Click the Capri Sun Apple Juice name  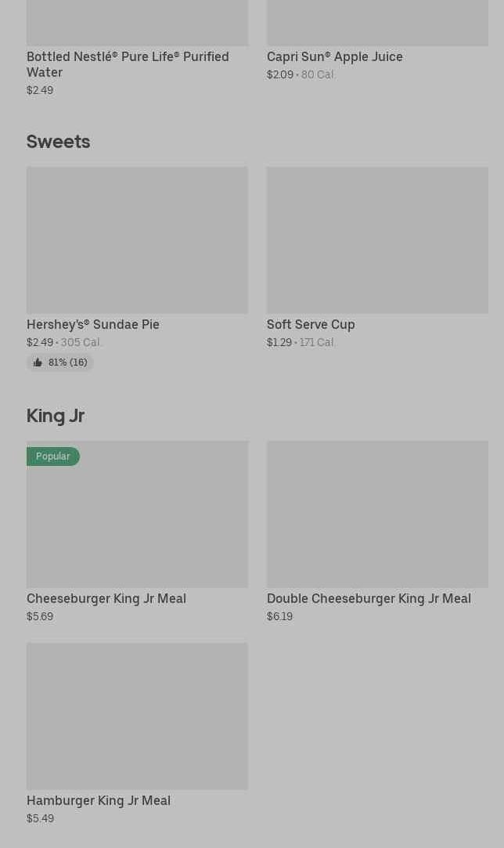334,56
